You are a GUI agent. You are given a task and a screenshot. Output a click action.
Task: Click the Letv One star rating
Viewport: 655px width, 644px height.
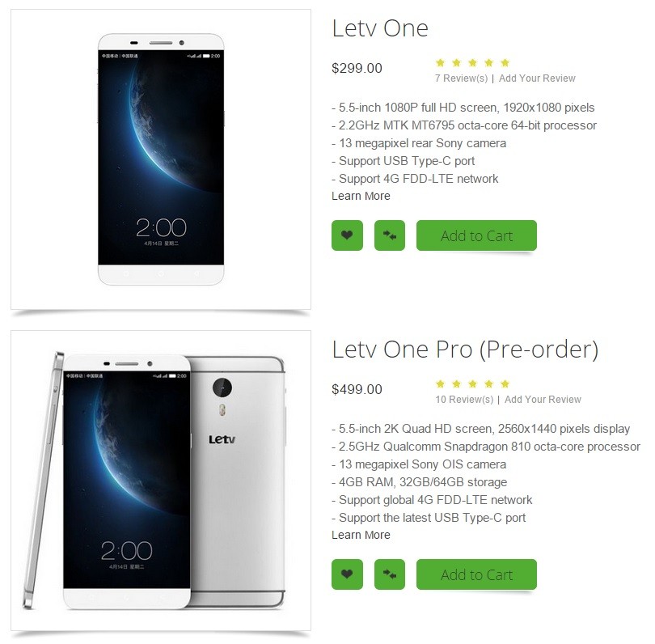click(x=472, y=63)
